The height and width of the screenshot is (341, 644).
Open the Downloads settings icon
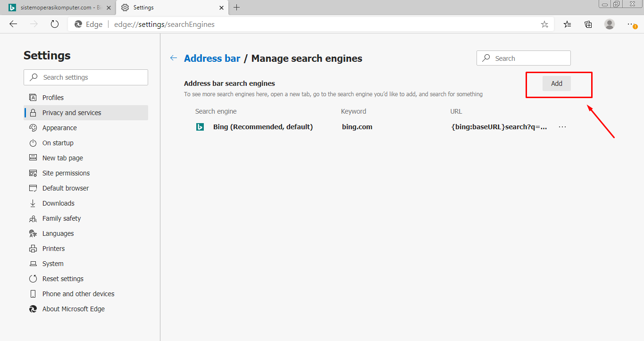[x=33, y=203]
